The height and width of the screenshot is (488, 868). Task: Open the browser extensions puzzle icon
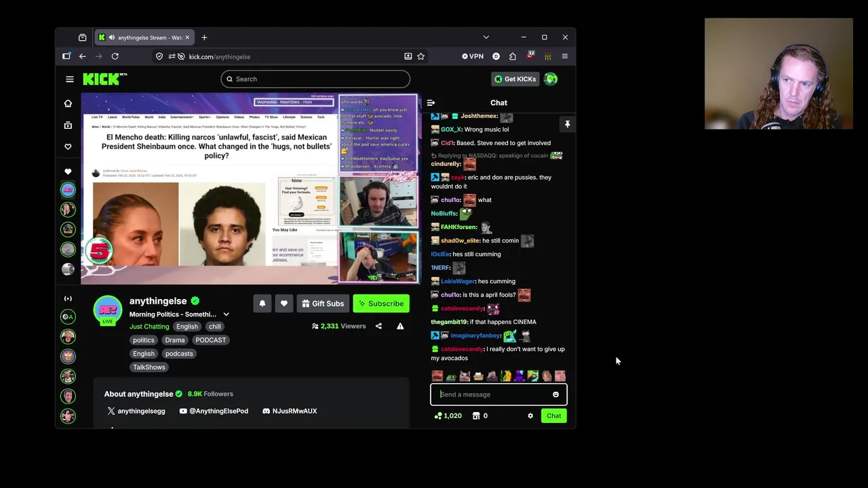tap(513, 57)
